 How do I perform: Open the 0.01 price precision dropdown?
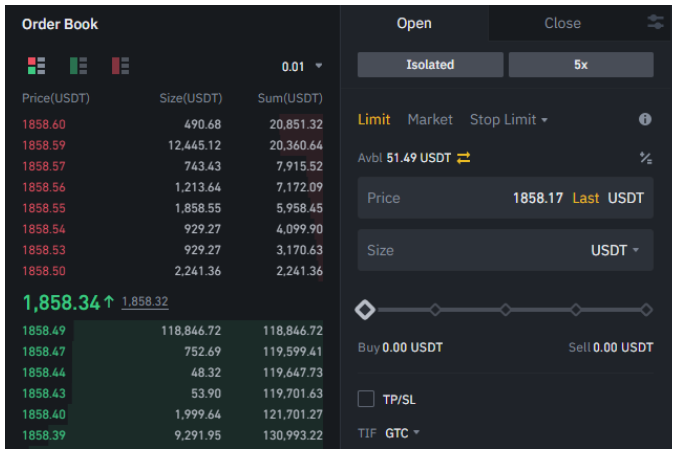click(302, 67)
